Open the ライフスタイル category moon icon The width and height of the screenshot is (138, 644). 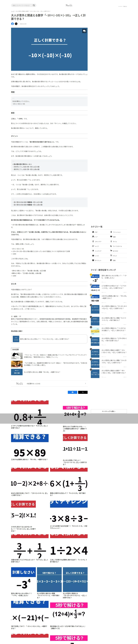click(x=111, y=246)
